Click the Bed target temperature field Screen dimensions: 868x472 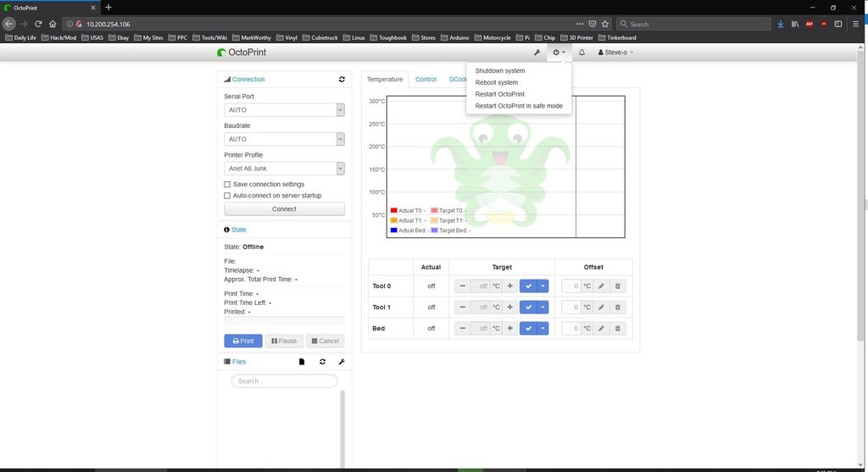[x=481, y=328]
